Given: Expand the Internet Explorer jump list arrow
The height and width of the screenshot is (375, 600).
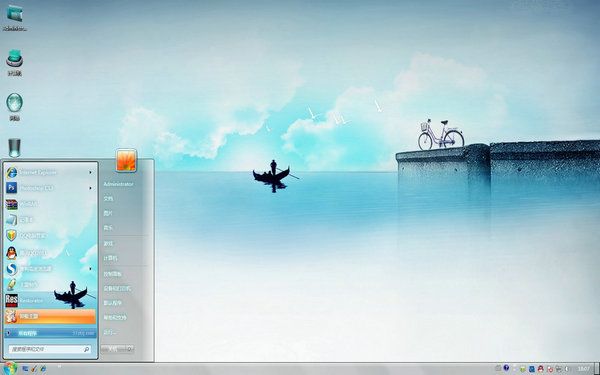Looking at the screenshot, I should pyautogui.click(x=91, y=173).
